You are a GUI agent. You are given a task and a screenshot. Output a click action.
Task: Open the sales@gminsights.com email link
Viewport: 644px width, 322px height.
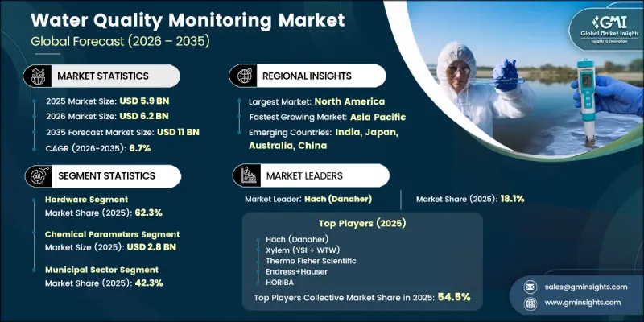[x=586, y=287]
